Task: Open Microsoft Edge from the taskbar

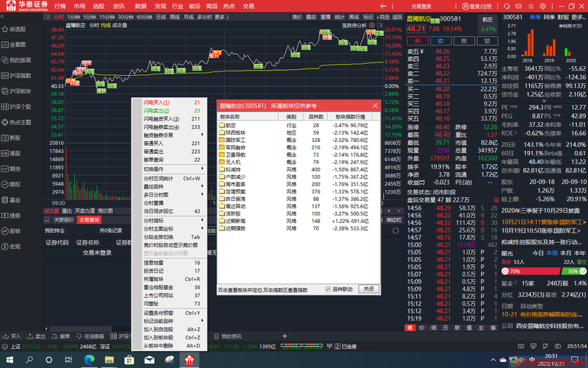Action: [89, 360]
